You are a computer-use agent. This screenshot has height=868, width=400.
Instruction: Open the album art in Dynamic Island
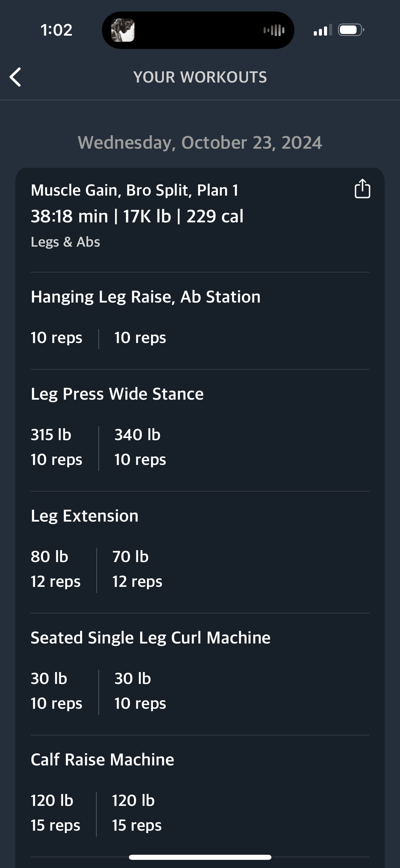coord(123,30)
